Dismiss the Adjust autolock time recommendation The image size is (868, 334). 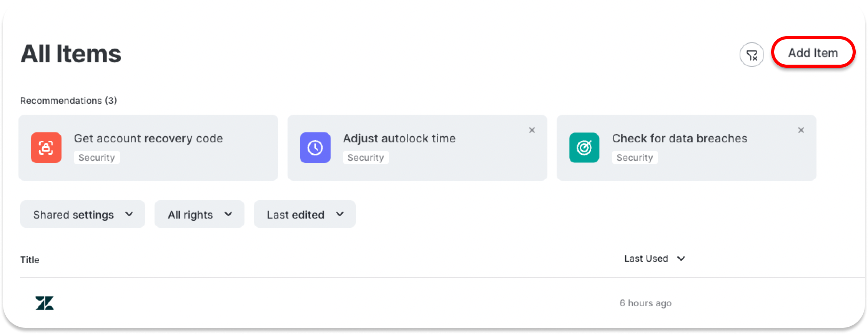[x=532, y=130]
